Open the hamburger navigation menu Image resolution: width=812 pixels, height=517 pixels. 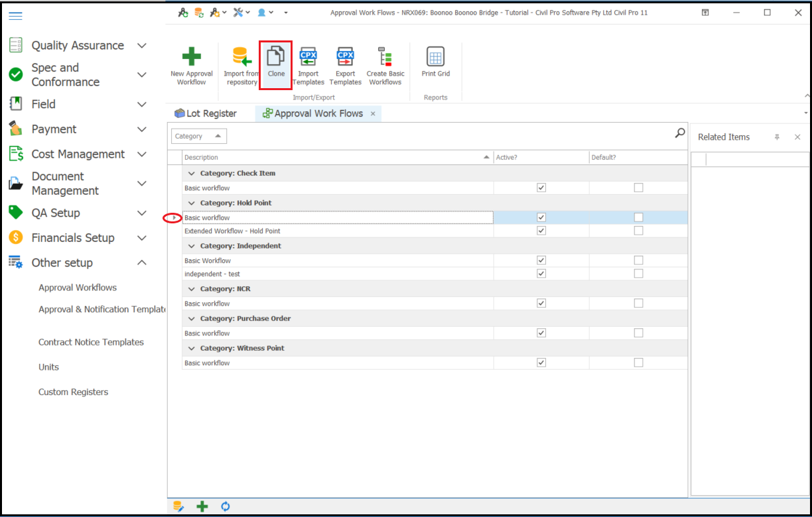point(15,16)
